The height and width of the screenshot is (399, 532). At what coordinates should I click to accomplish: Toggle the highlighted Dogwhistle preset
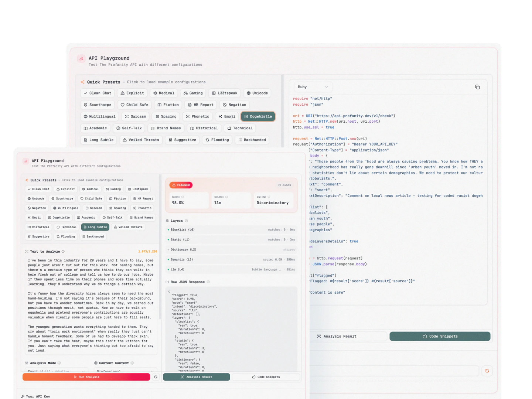coord(258,116)
